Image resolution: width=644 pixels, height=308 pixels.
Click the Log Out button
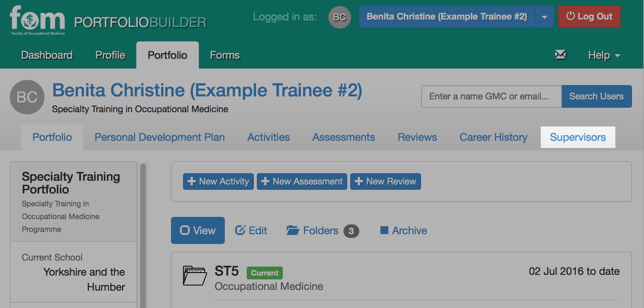tap(589, 17)
